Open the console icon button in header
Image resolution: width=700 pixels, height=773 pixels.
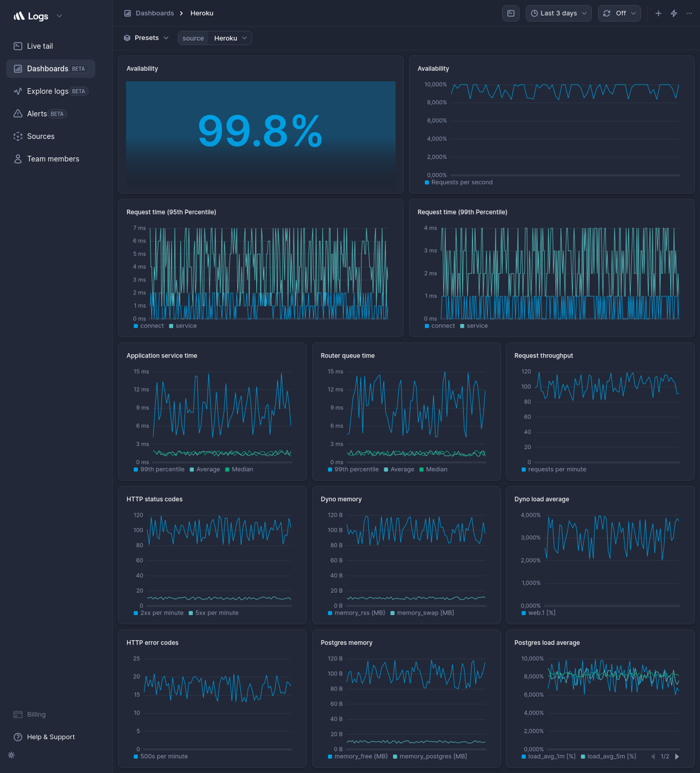(511, 13)
